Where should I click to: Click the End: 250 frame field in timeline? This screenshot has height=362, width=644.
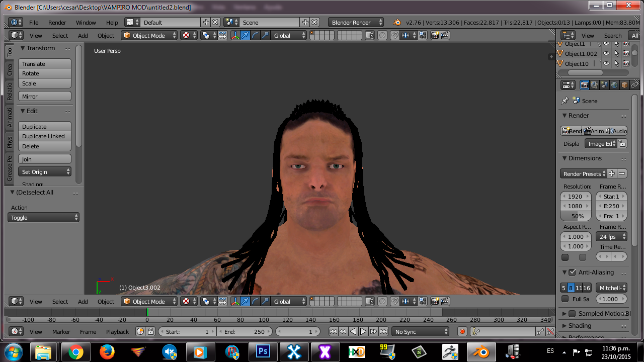point(245,331)
